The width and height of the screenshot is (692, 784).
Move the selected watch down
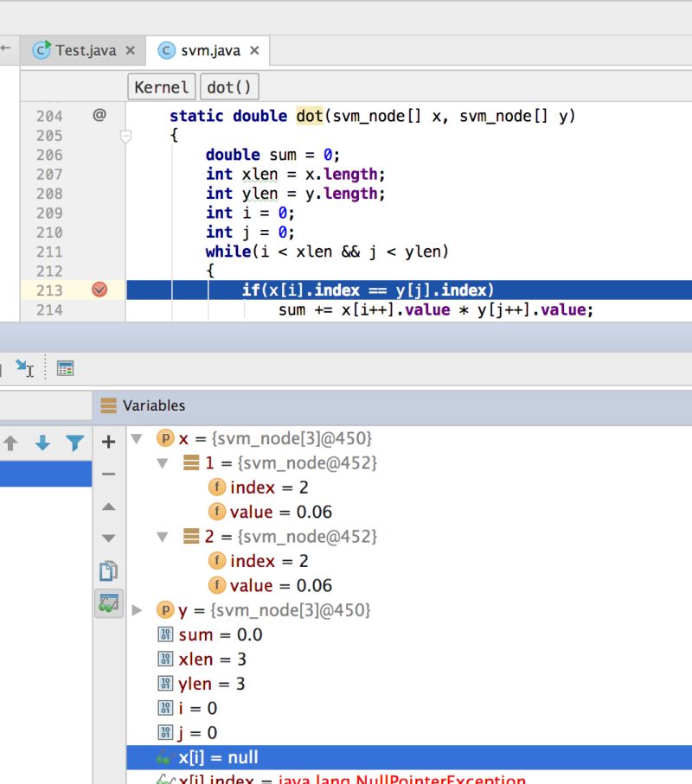[x=108, y=539]
